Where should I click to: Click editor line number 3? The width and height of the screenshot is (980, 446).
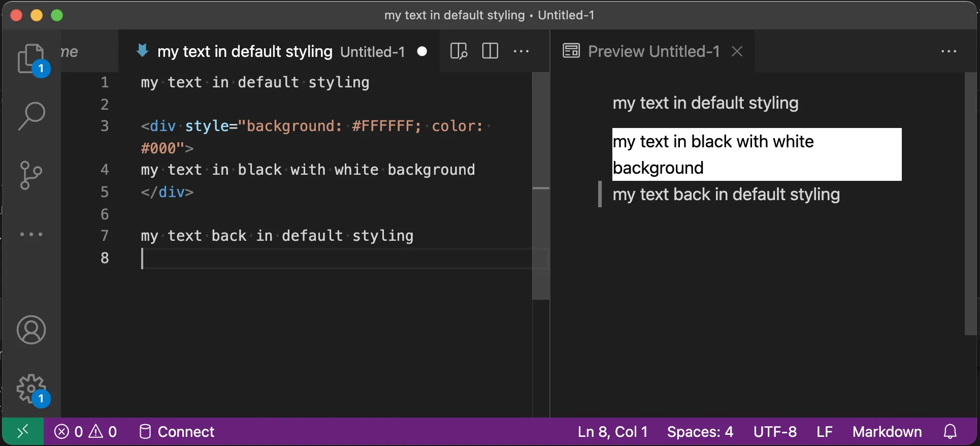(x=105, y=126)
